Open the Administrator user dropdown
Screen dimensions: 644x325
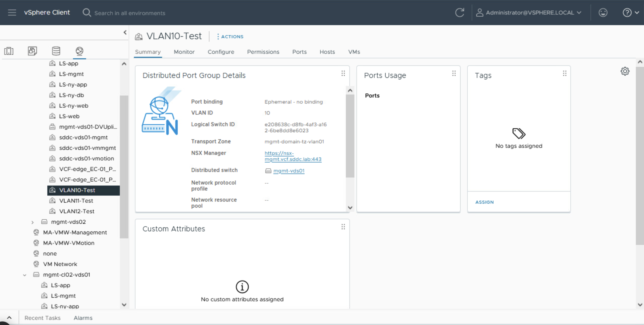(529, 13)
